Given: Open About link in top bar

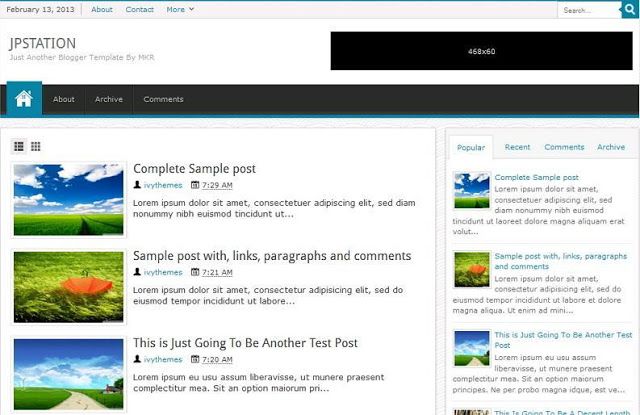Looking at the screenshot, I should 102,9.
